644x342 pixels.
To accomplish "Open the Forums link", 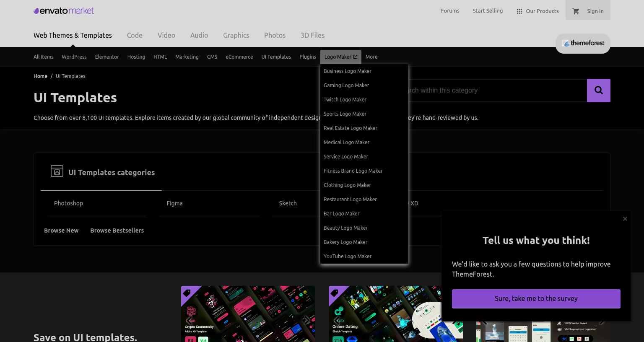I will click(x=450, y=10).
